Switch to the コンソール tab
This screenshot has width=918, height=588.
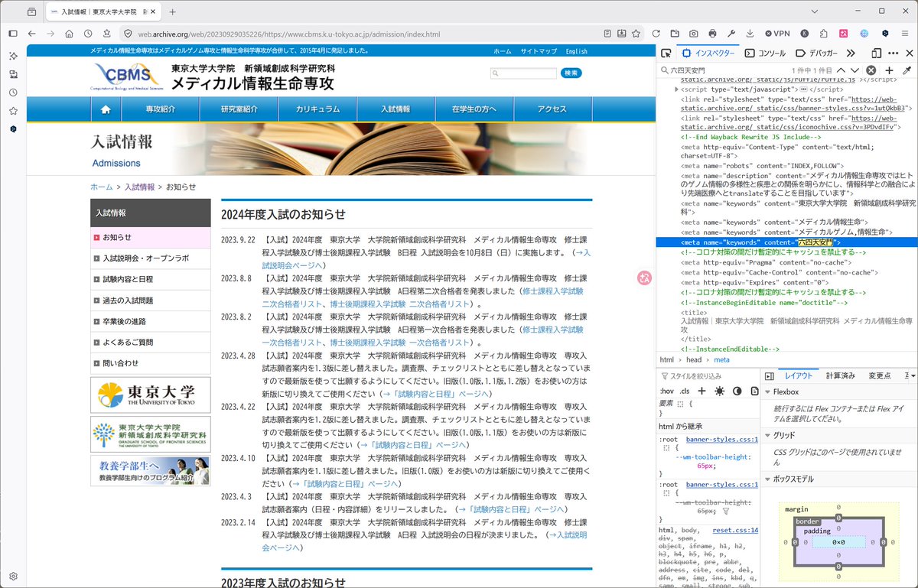click(765, 54)
